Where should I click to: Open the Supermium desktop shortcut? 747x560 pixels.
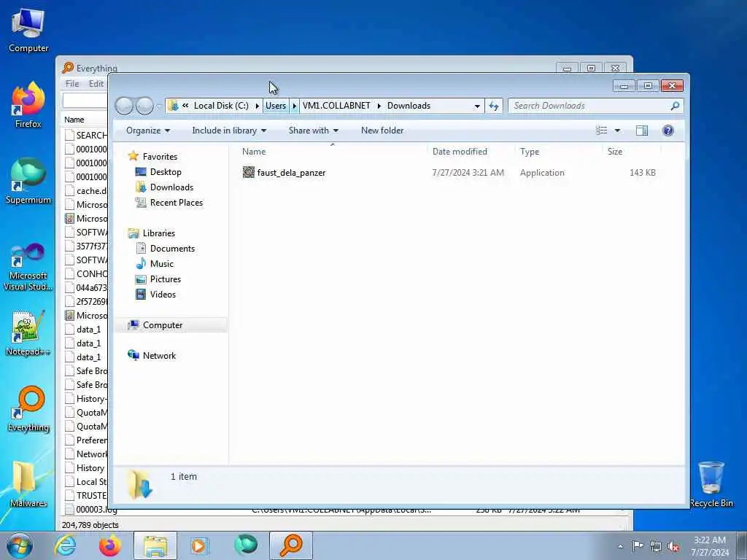coord(28,182)
